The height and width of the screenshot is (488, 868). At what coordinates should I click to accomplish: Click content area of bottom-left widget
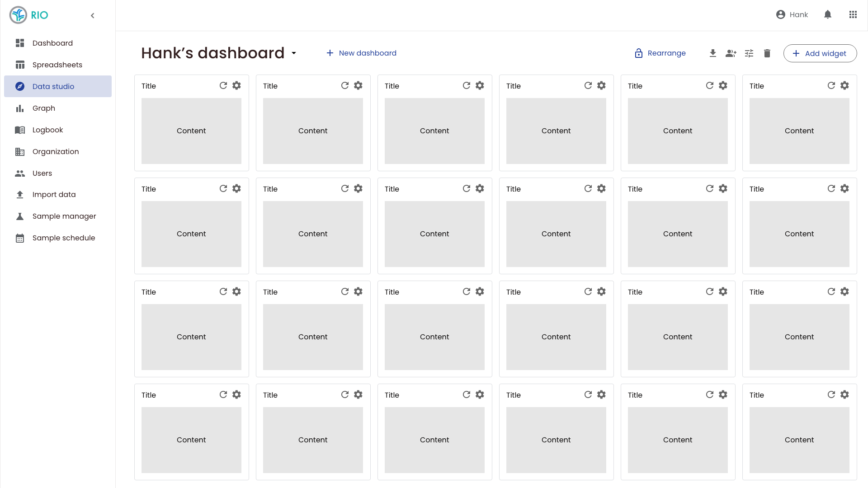point(191,440)
